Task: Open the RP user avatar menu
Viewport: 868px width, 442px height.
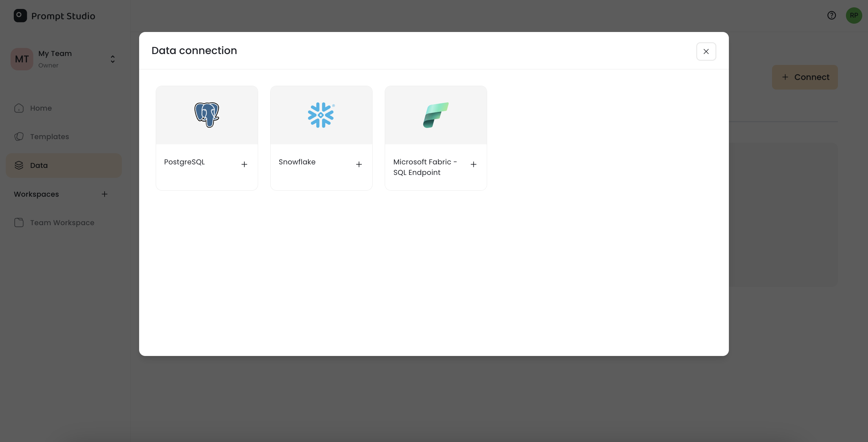Action: (x=854, y=15)
